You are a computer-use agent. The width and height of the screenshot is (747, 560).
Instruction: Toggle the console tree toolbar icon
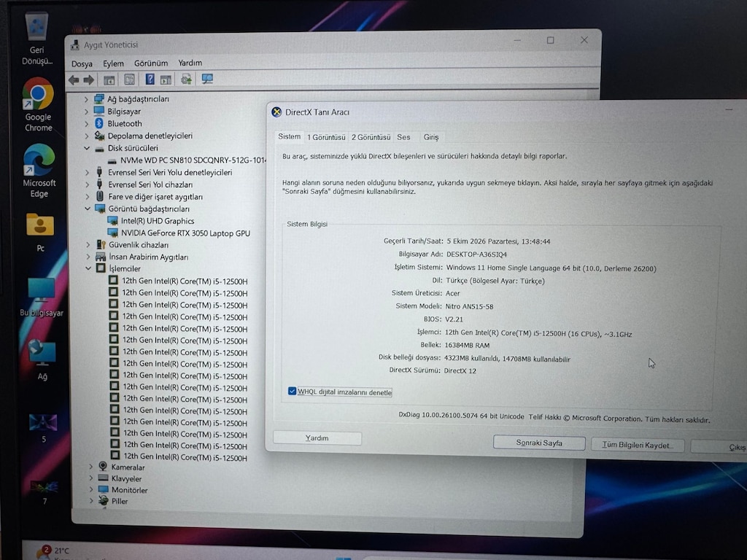point(109,80)
